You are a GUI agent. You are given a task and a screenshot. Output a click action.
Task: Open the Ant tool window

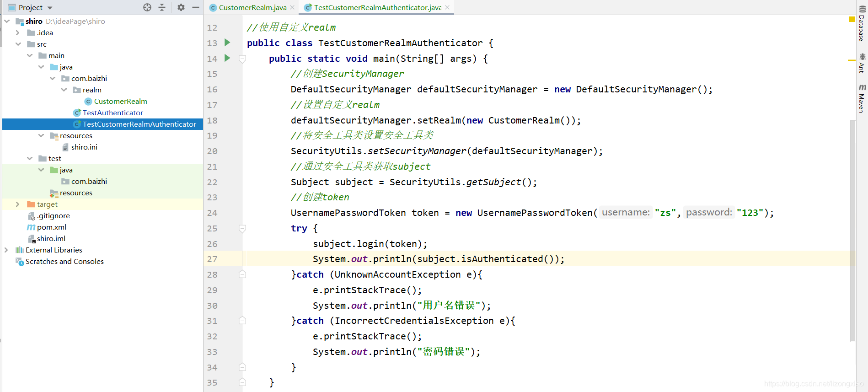(x=862, y=63)
